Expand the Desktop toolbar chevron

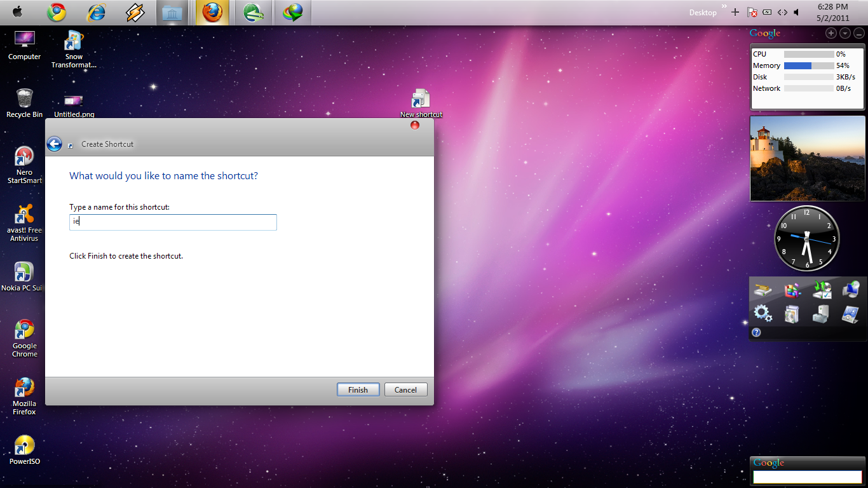pyautogui.click(x=724, y=6)
